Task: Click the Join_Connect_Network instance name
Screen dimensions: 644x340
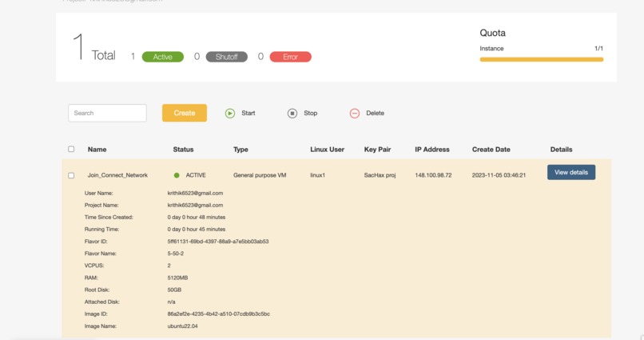Action: 117,175
